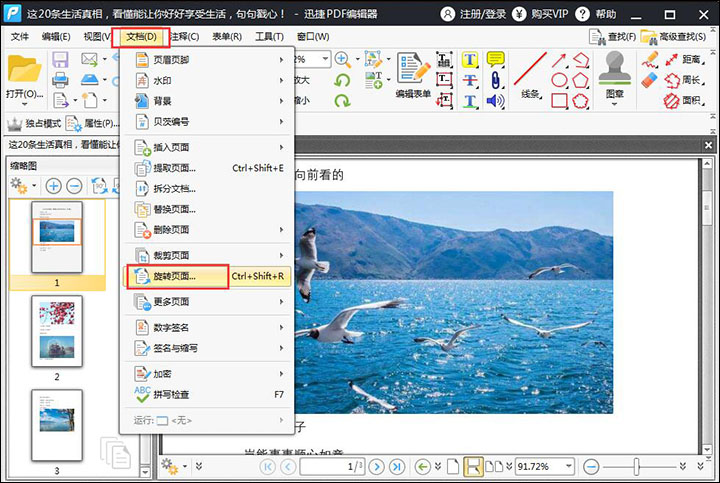Toggle the highlighted page layout button in status bar
Viewport: 720px width, 483px height.
click(x=473, y=467)
